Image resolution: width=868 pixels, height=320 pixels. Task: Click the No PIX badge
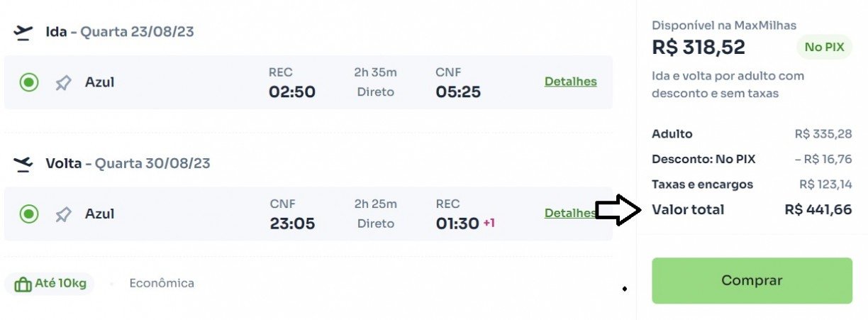coord(824,48)
